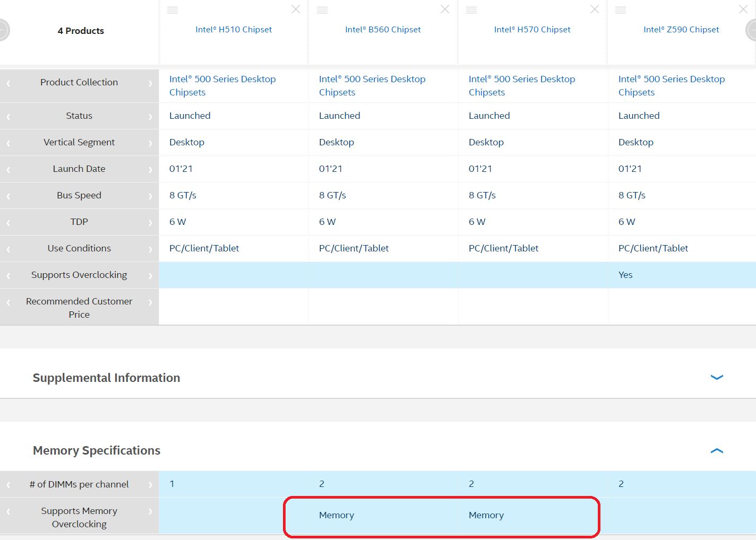756x540 pixels.
Task: Click "Memory" value in the H570 column
Action: 486,515
